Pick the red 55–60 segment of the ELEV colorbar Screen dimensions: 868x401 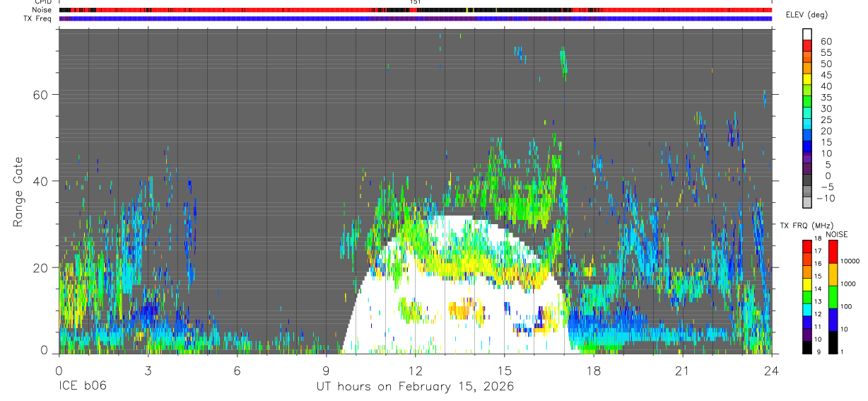[808, 45]
